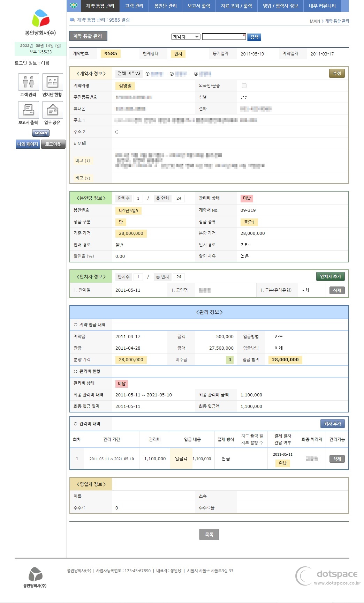Click the dotspace logo in the footer

(x=328, y=576)
